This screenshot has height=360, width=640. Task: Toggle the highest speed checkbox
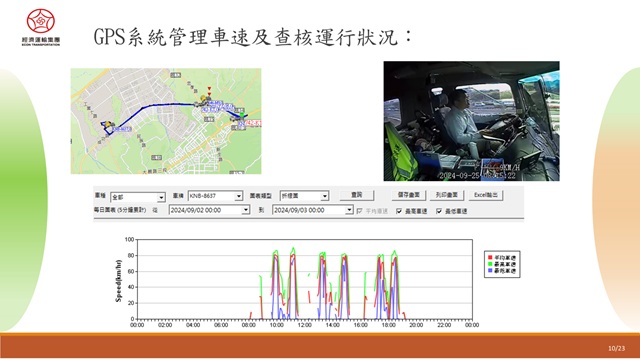(x=399, y=211)
